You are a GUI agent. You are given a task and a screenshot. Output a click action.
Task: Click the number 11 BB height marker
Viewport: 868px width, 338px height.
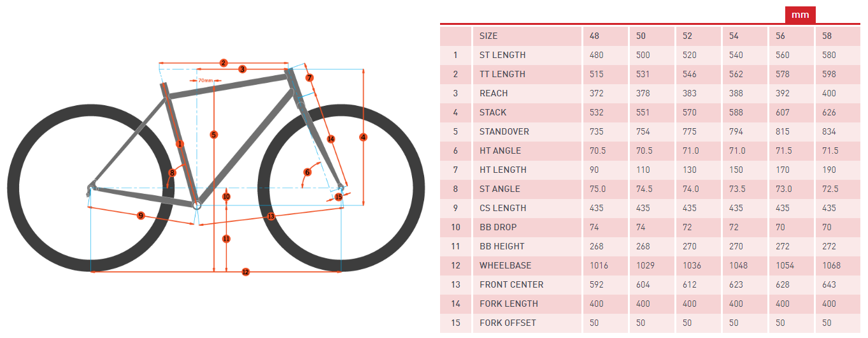coord(226,239)
